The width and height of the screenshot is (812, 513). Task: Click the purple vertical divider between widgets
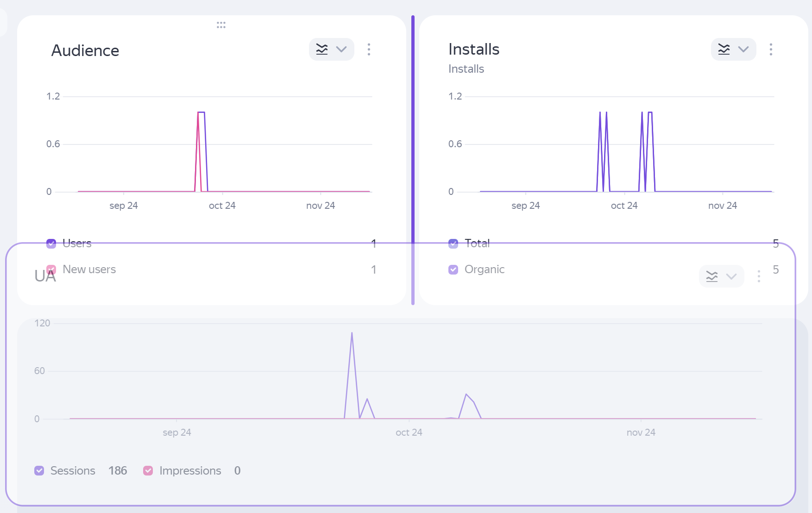(x=413, y=139)
